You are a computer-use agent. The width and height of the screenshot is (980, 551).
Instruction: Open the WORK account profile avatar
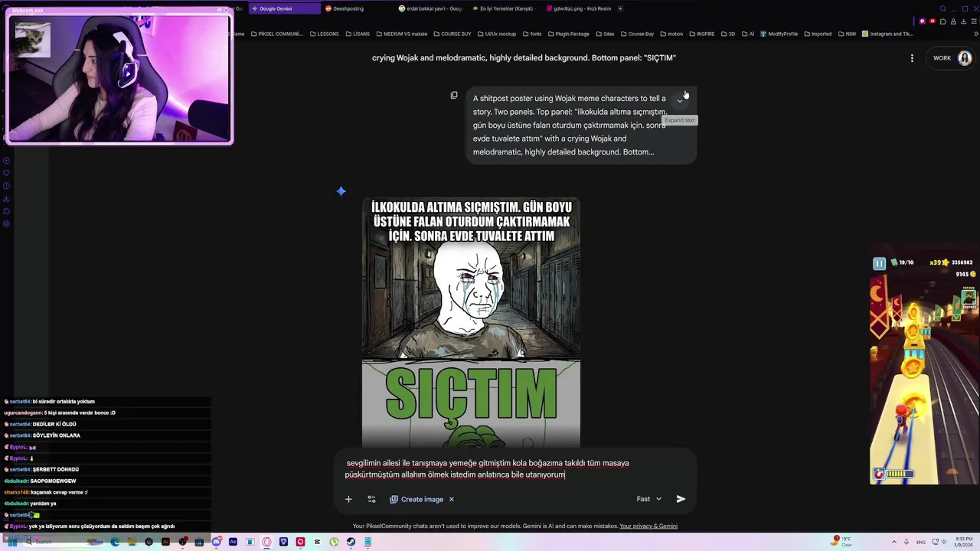coord(965,58)
